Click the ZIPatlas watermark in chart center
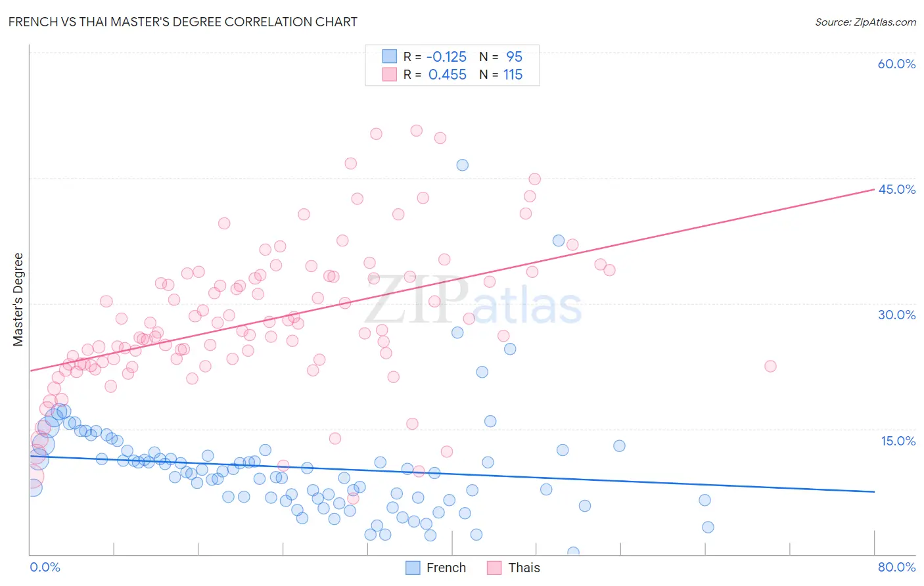924x586 pixels. click(x=473, y=302)
